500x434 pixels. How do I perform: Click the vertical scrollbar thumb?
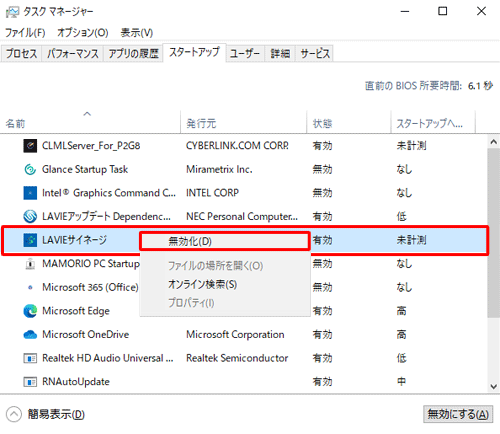(494, 233)
